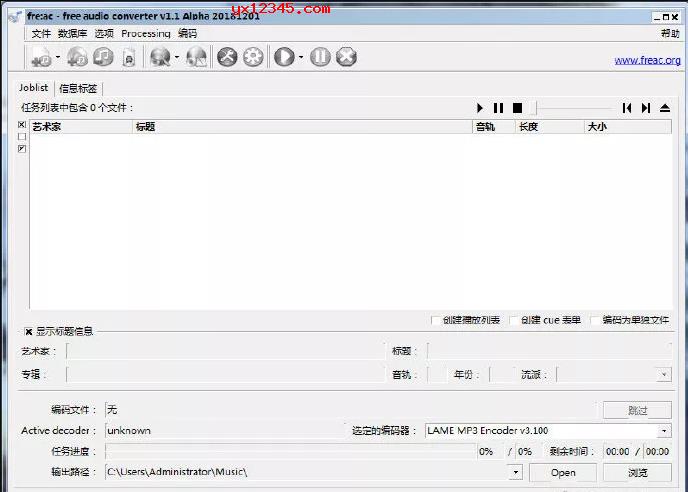
Task: Enable the 创建播放列表 checkbox
Action: pos(434,320)
